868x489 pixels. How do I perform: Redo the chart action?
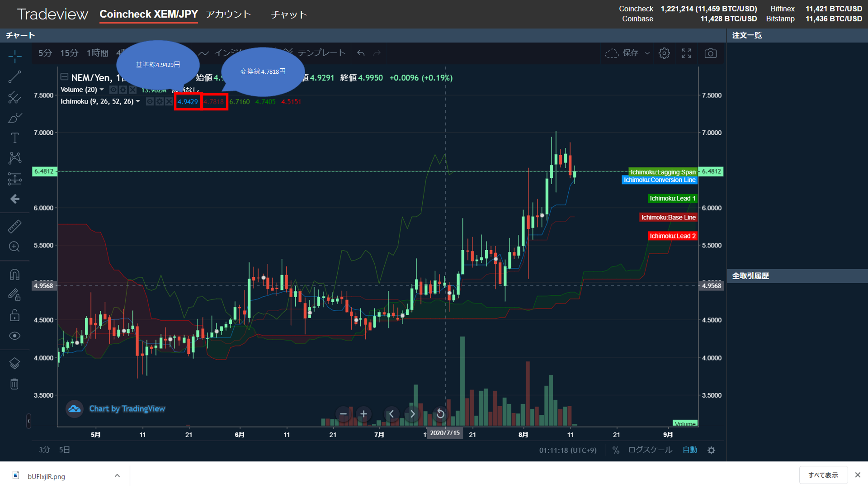coord(377,53)
